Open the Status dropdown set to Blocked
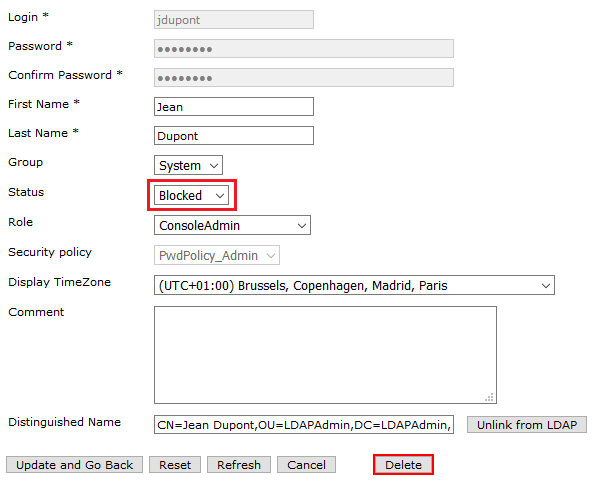This screenshot has height=488, width=599. 191,195
